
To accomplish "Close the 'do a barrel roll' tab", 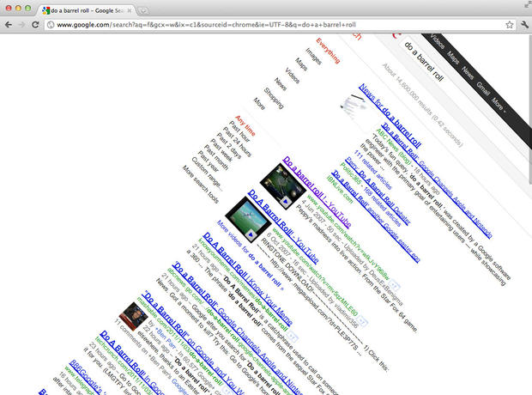I will click(x=130, y=10).
